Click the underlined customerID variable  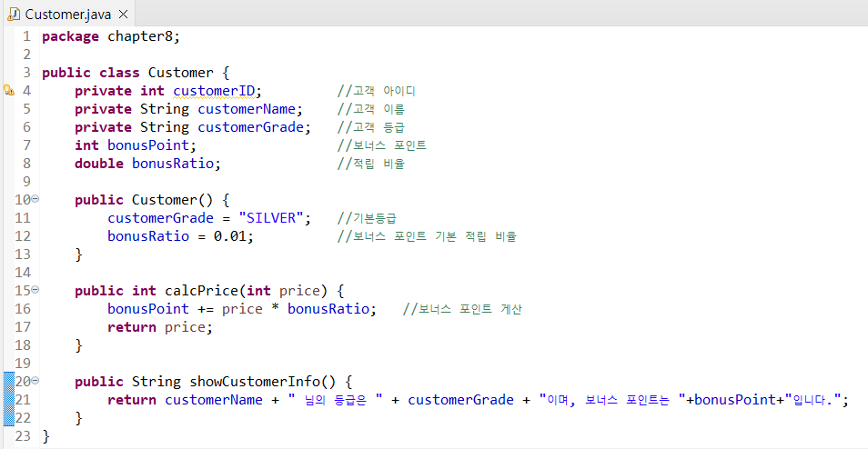[217, 91]
